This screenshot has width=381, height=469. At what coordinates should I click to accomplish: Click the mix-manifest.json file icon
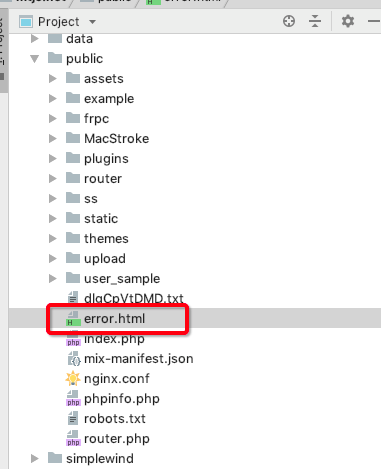coord(74,359)
